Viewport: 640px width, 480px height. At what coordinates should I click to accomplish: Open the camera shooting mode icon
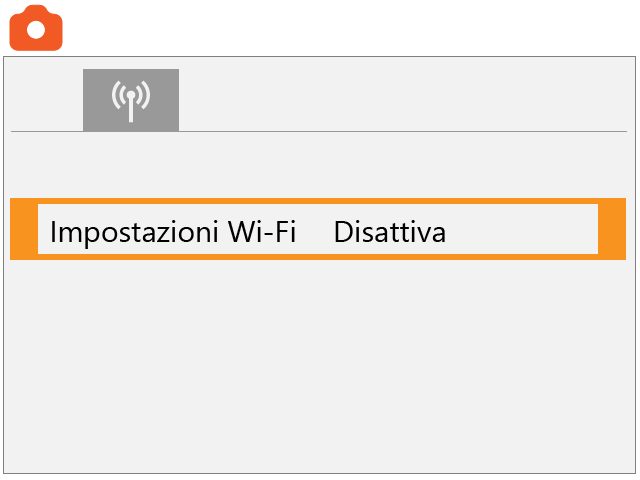[x=36, y=28]
